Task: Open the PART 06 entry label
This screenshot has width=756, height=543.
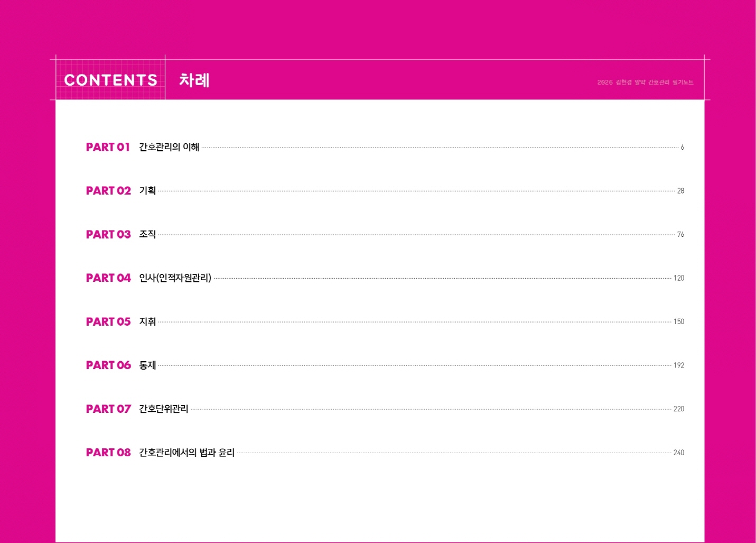Action: coord(108,365)
